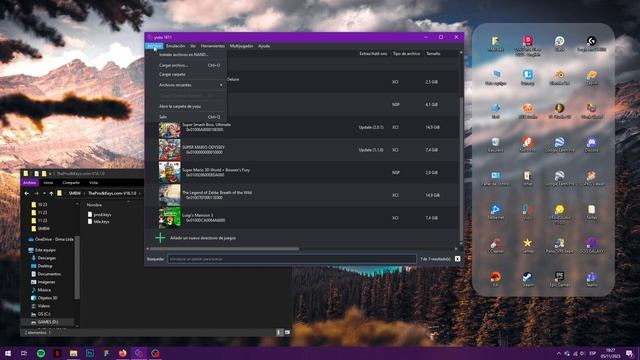Select OneDrive in Explorer sidebar
The image size is (640, 360).
tap(51, 239)
